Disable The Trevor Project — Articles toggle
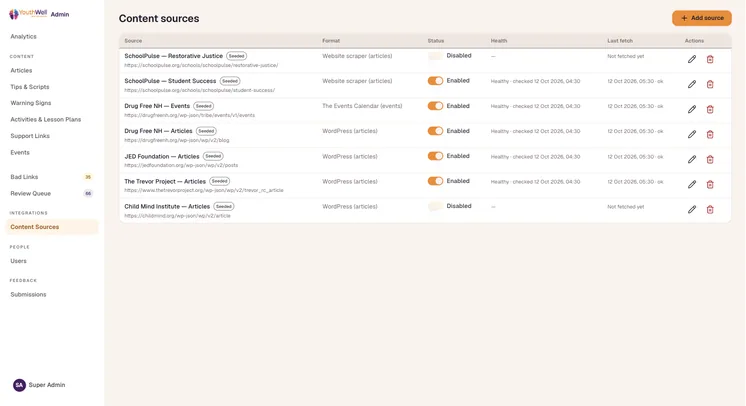This screenshot has height=406, width=746. point(435,181)
